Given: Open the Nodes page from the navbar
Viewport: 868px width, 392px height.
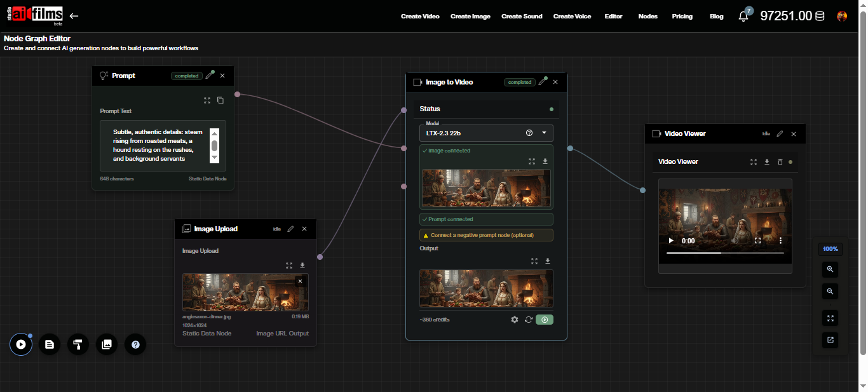Looking at the screenshot, I should click(x=648, y=16).
